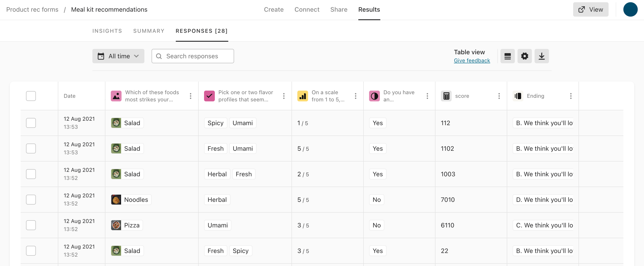Image resolution: width=644 pixels, height=266 pixels.
Task: Select the row with score 112
Action: pyautogui.click(x=31, y=123)
